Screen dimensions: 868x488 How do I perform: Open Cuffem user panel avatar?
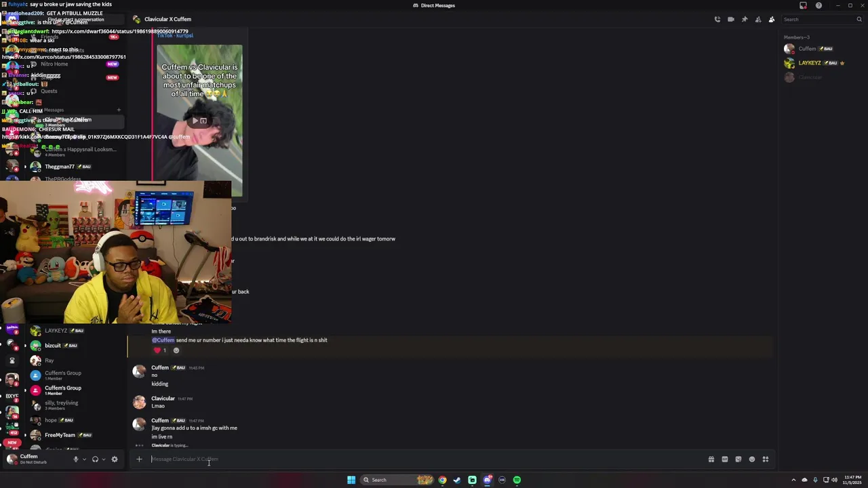coord(12,459)
